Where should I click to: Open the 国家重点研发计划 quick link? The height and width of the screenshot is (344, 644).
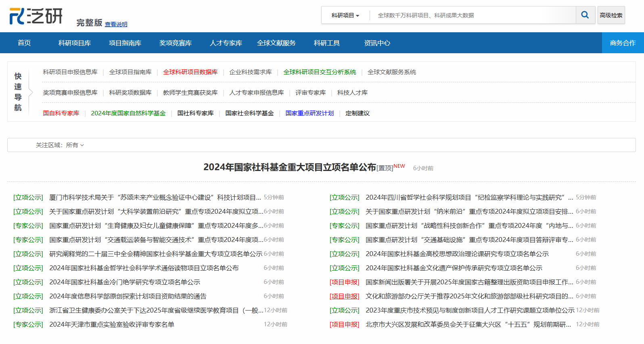point(309,113)
